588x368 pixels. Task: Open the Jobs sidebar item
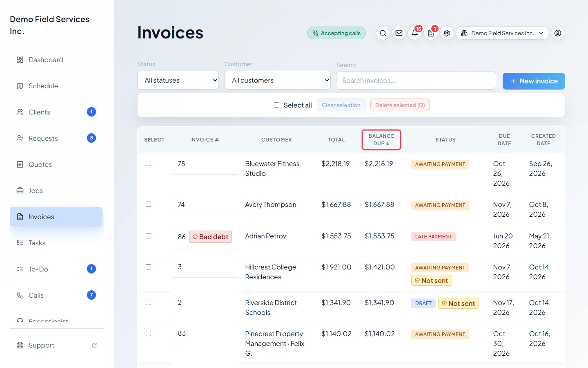56,191
